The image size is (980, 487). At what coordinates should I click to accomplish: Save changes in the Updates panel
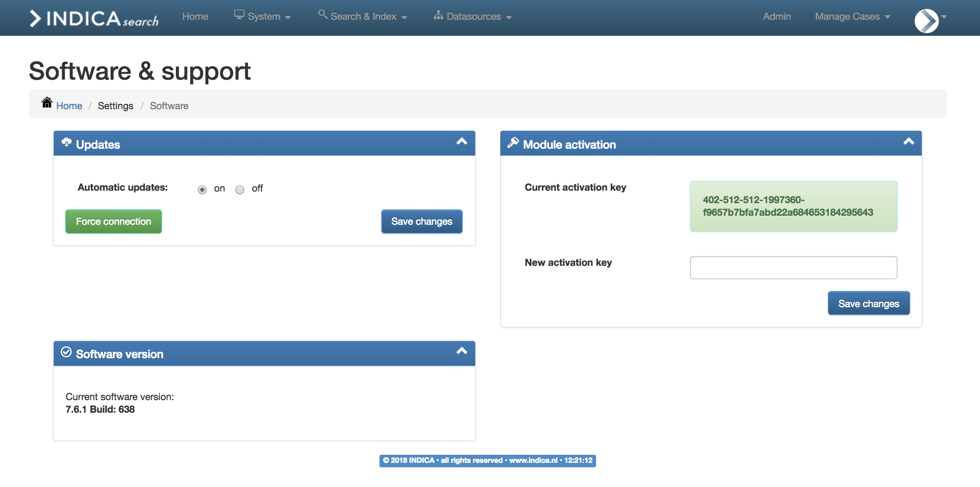coord(422,222)
